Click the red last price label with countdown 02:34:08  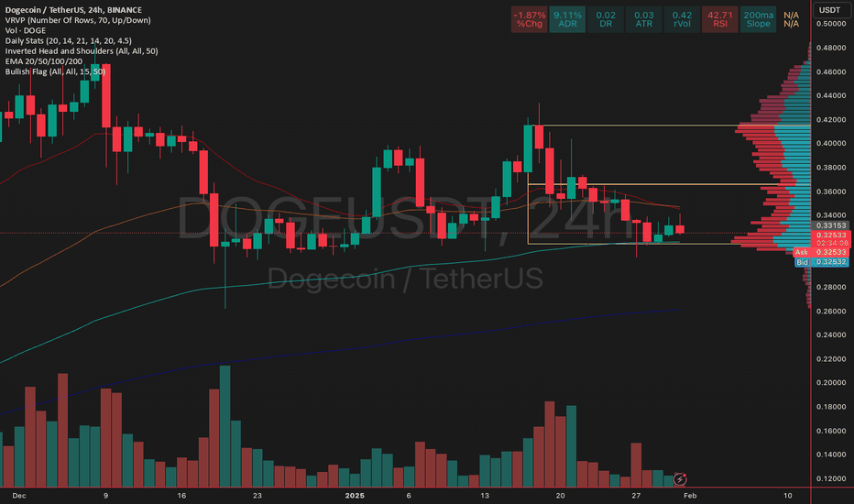(x=831, y=238)
